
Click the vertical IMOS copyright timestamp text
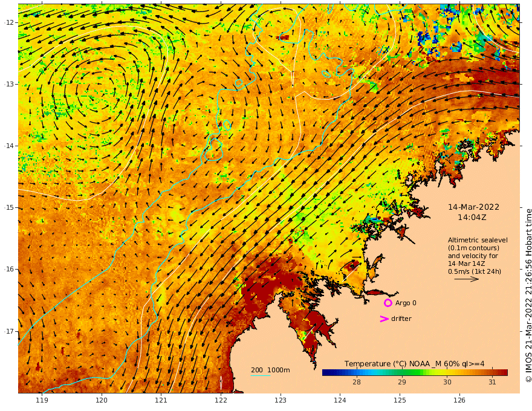click(x=528, y=296)
